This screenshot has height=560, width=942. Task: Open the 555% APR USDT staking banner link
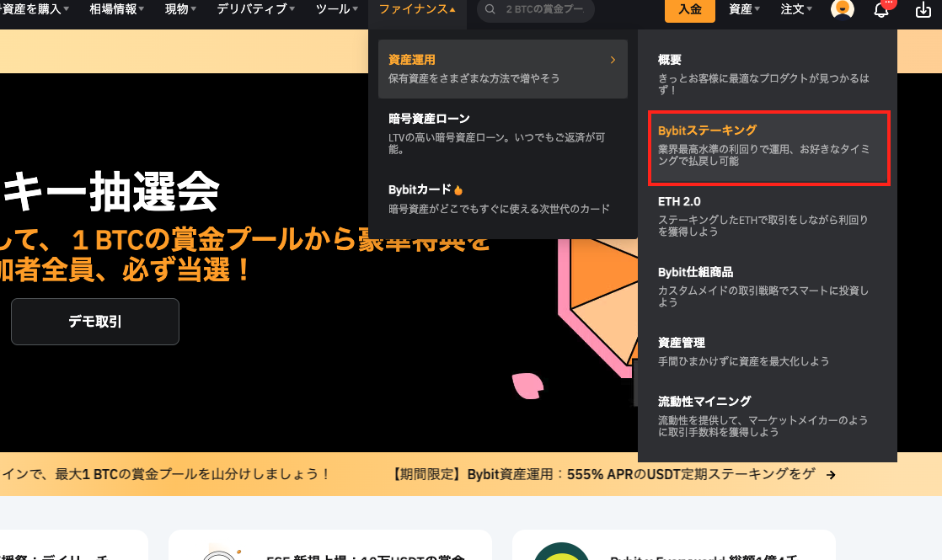tap(604, 474)
